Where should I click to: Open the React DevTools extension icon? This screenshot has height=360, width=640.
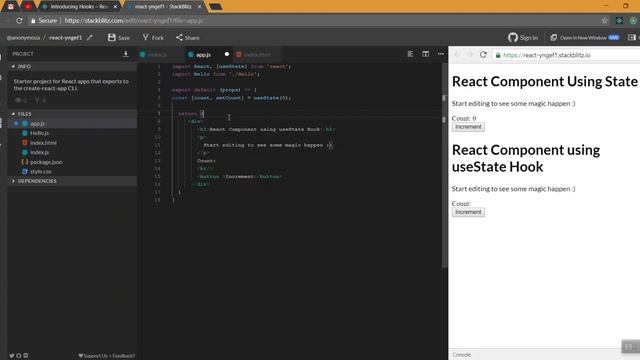[x=619, y=20]
